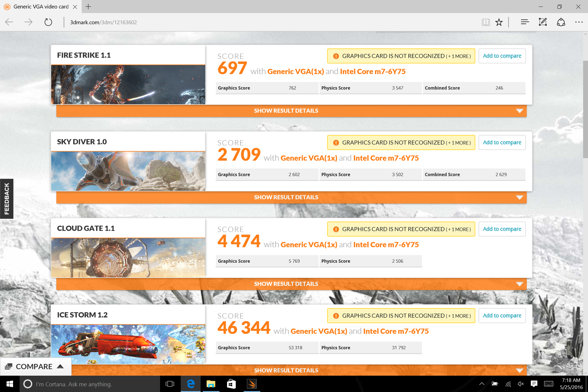Viewport: 588px width, 392px height.
Task: Open the Share icon in Edge
Action: [561, 22]
